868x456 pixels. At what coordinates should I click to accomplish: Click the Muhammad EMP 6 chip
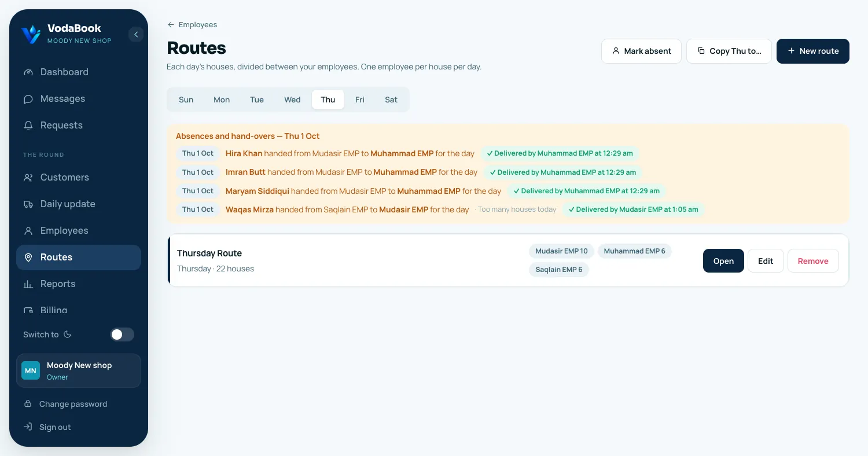pyautogui.click(x=634, y=251)
